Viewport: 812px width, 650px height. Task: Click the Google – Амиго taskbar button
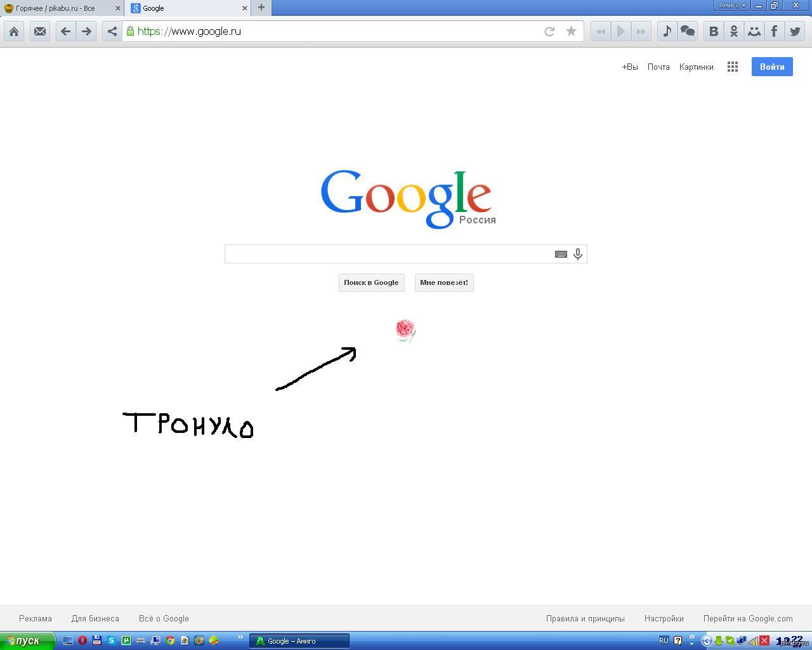point(299,641)
